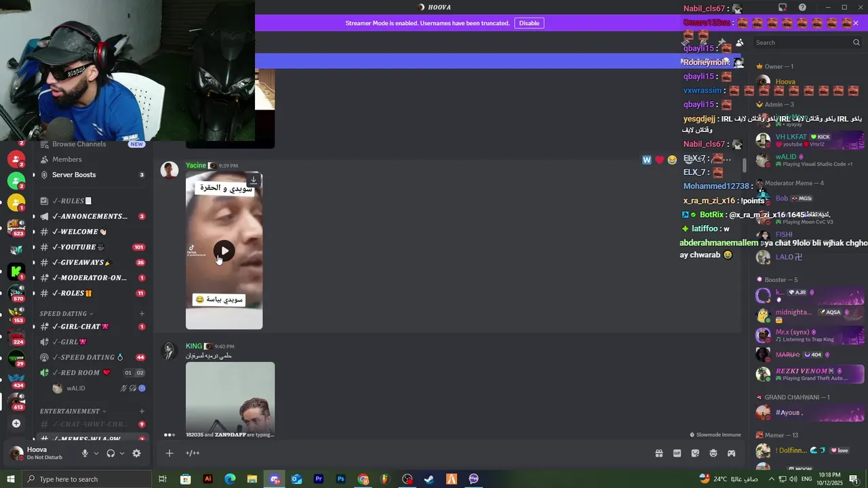The image size is (868, 488).
Task: Open the GIF picker
Action: tap(677, 453)
